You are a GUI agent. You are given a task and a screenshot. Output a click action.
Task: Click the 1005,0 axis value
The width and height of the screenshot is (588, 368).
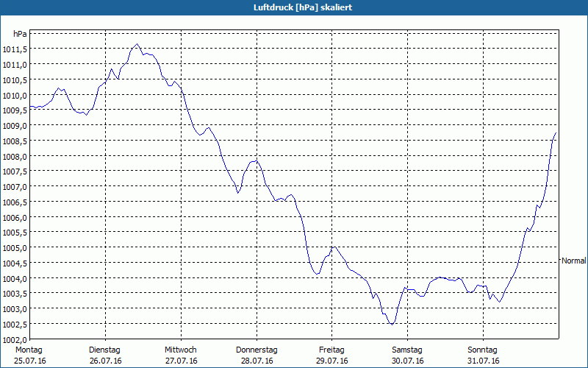point(15,248)
